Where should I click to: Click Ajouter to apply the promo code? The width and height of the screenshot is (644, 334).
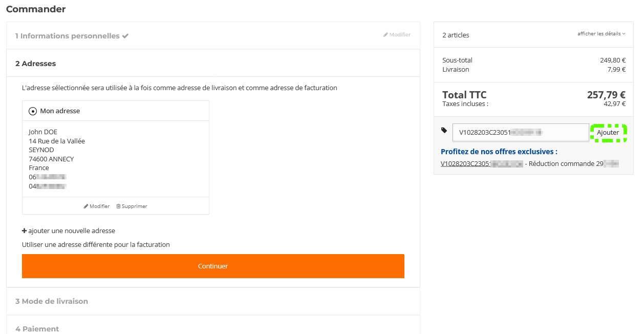click(608, 133)
